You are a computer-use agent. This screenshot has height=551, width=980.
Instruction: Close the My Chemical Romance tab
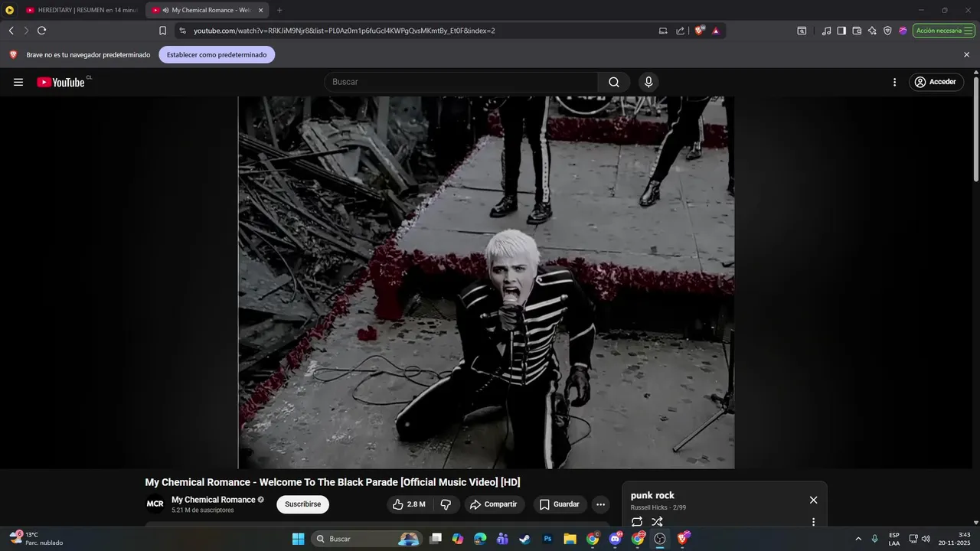pos(260,10)
